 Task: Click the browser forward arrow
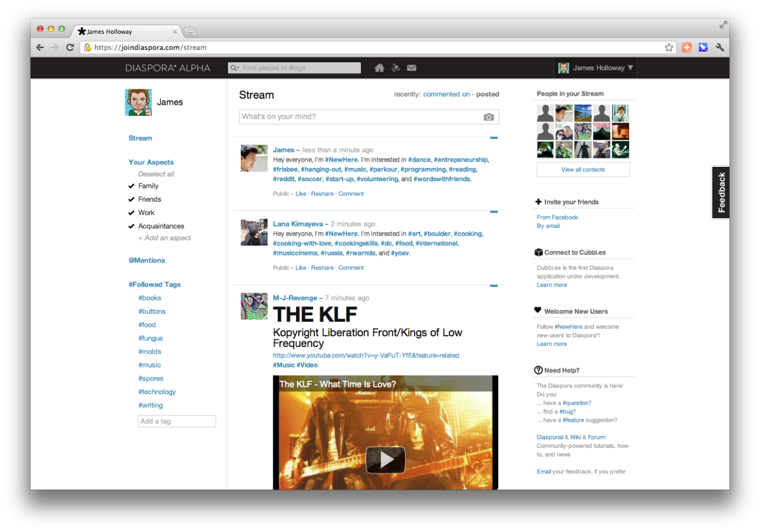(55, 48)
